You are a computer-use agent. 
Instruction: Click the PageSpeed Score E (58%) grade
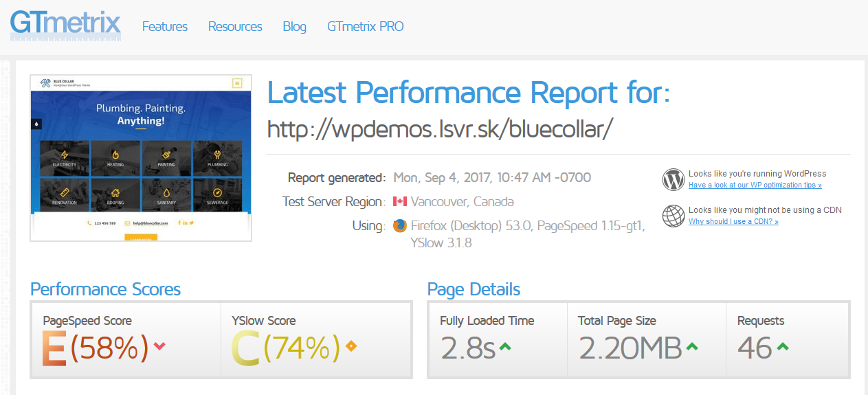(x=96, y=348)
